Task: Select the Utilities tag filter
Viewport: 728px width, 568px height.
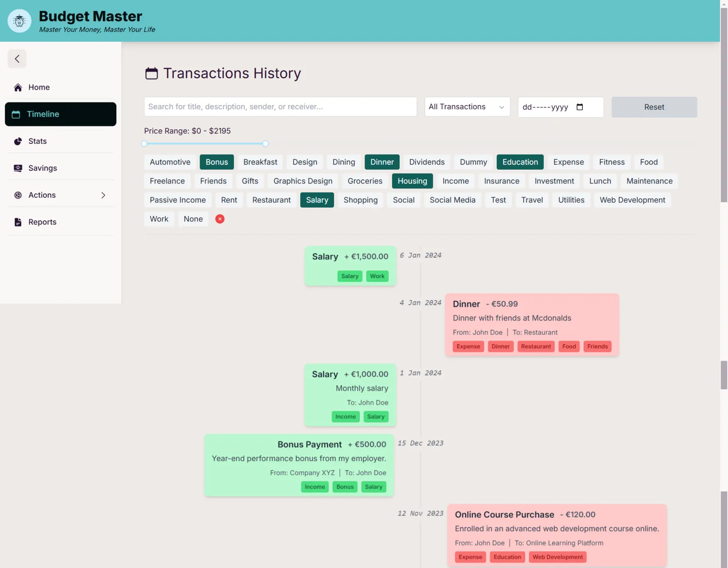Action: point(571,200)
